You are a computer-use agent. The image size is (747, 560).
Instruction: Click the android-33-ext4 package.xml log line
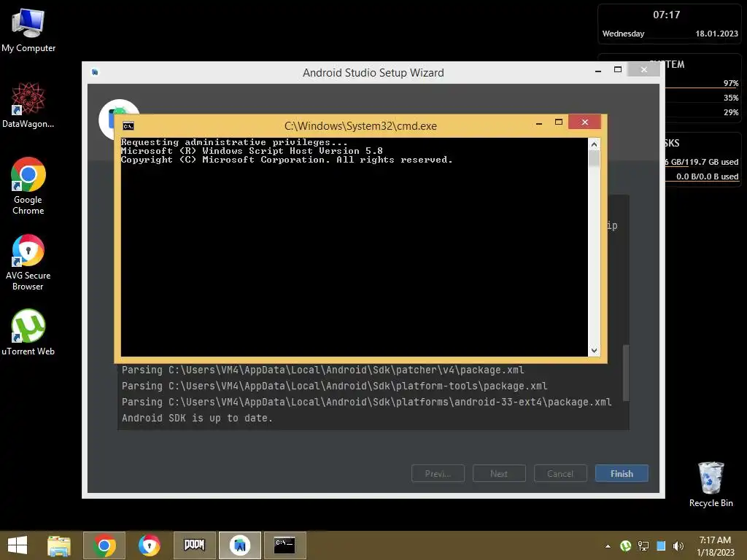tap(366, 402)
